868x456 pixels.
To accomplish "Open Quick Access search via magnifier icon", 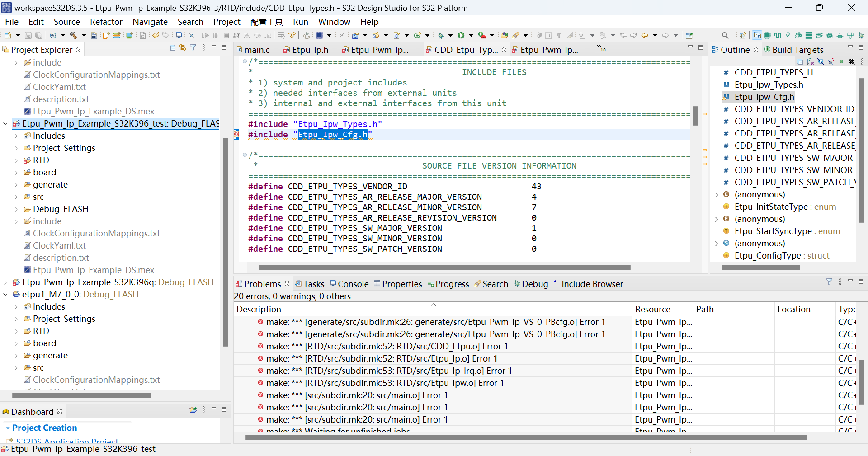I will pyautogui.click(x=725, y=35).
